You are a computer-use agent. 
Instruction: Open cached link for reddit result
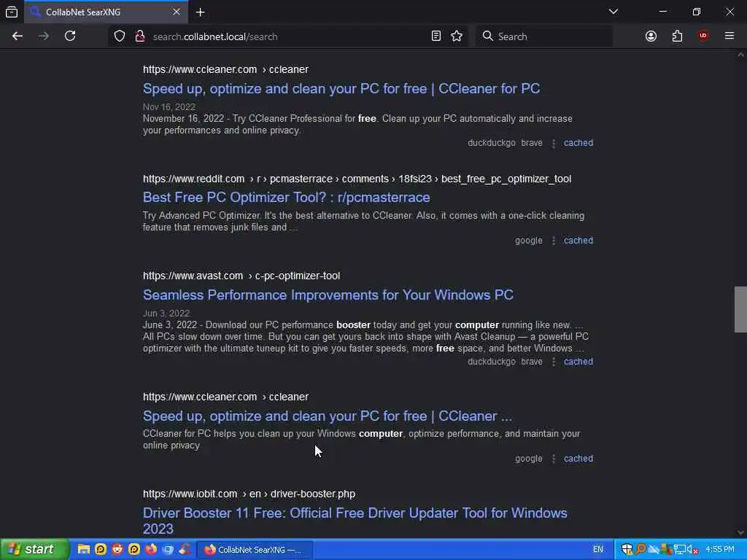578,241
